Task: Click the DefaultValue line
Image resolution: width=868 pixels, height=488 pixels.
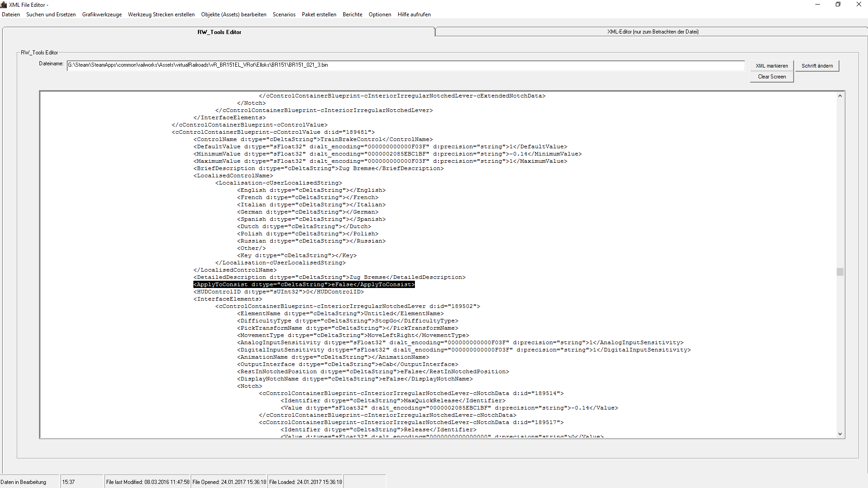Action: pos(380,146)
